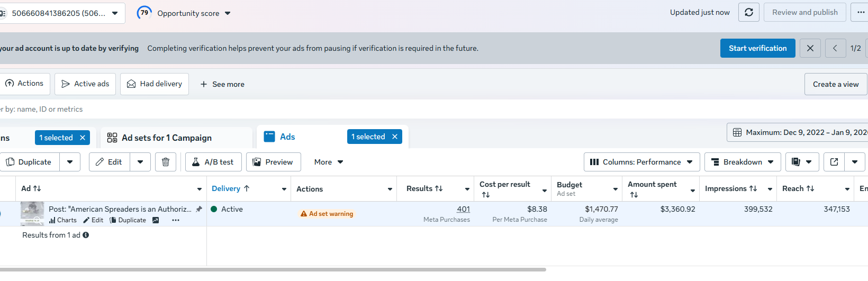Open Charts for the American Spreaders ad
Screen dimensions: 868x281
pos(63,220)
